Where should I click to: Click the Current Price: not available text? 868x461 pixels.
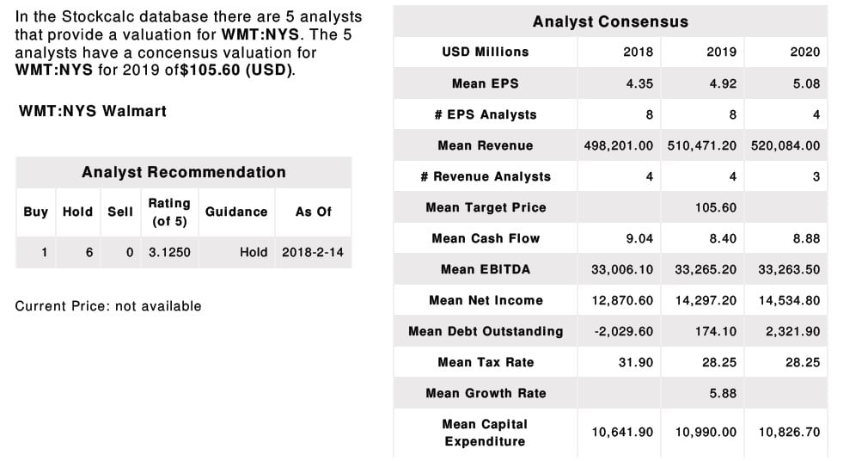[108, 306]
